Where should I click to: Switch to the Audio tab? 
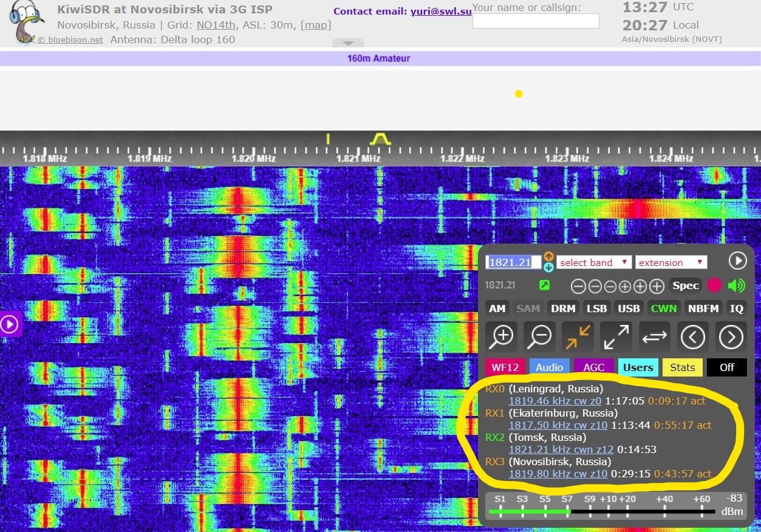549,367
